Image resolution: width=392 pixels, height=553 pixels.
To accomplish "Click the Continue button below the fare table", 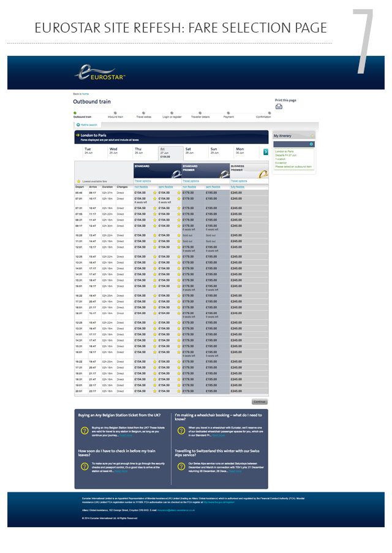I will [x=260, y=402].
